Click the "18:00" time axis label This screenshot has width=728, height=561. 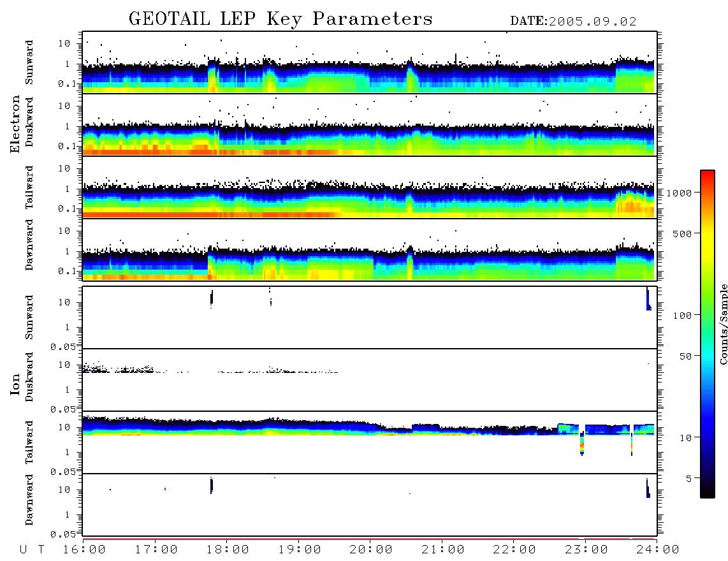coord(228,550)
